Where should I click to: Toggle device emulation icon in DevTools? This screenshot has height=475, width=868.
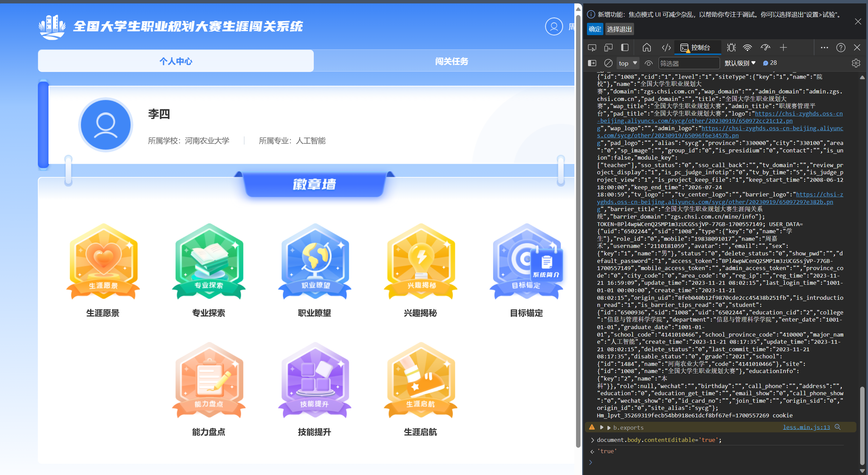coord(608,48)
